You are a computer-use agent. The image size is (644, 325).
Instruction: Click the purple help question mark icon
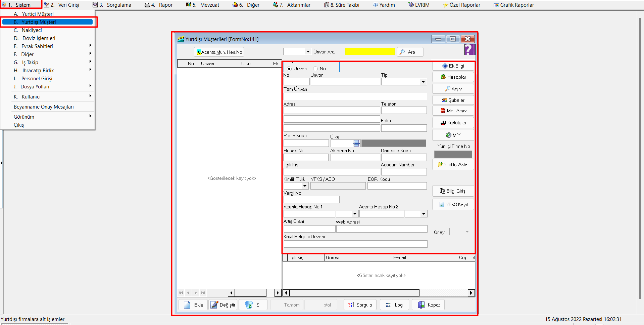tap(469, 50)
